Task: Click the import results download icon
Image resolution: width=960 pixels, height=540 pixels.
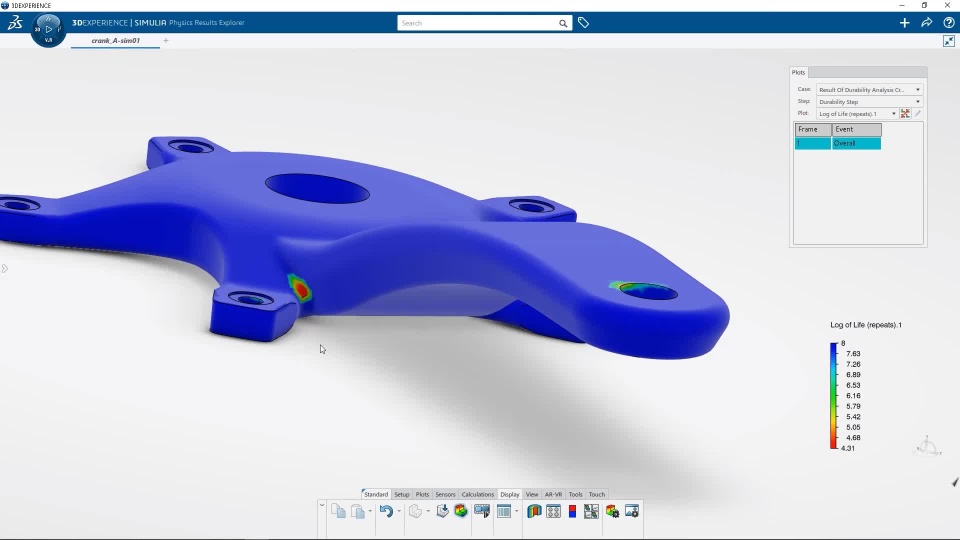Action: click(442, 511)
